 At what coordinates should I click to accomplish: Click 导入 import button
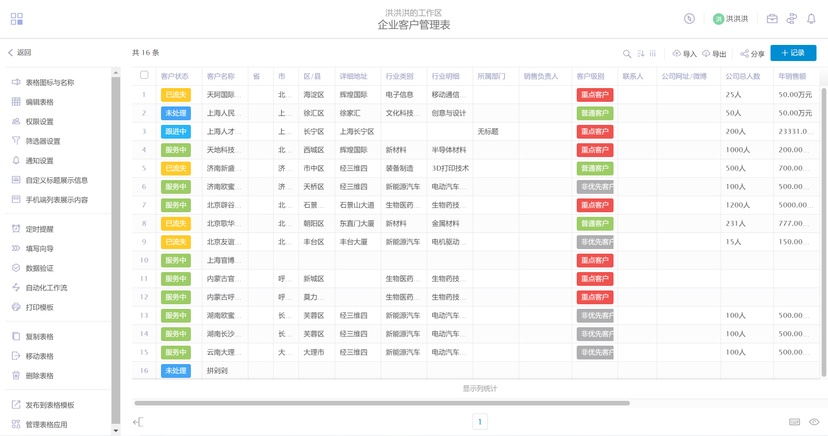[684, 53]
